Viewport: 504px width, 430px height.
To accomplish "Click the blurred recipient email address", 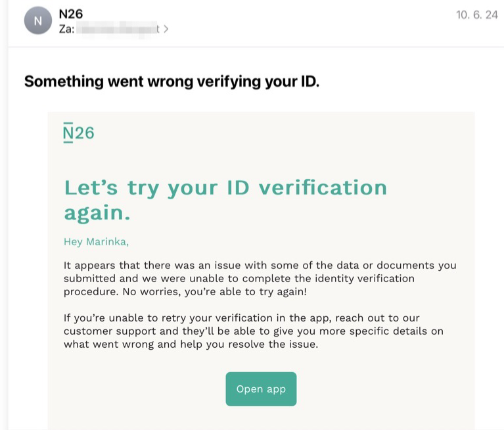I will (118, 30).
